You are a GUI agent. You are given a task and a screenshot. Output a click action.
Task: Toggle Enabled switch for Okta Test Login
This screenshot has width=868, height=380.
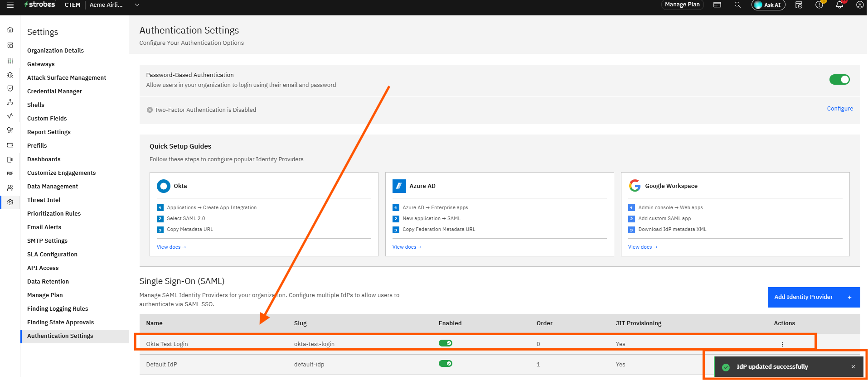(446, 343)
